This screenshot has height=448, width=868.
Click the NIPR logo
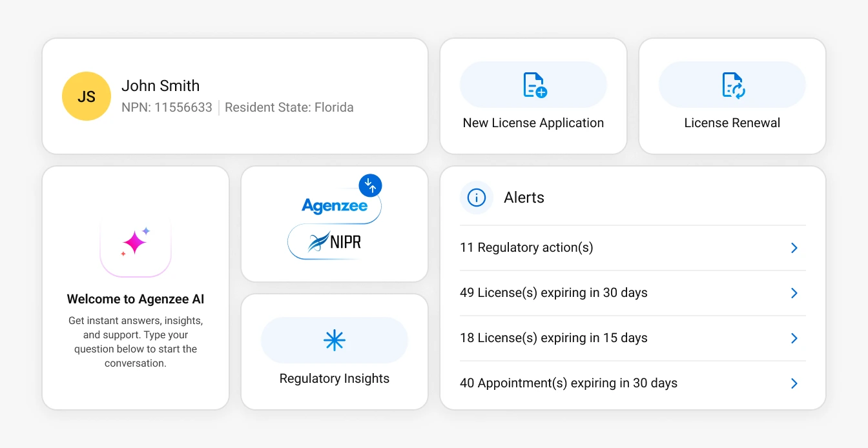pyautogui.click(x=335, y=243)
